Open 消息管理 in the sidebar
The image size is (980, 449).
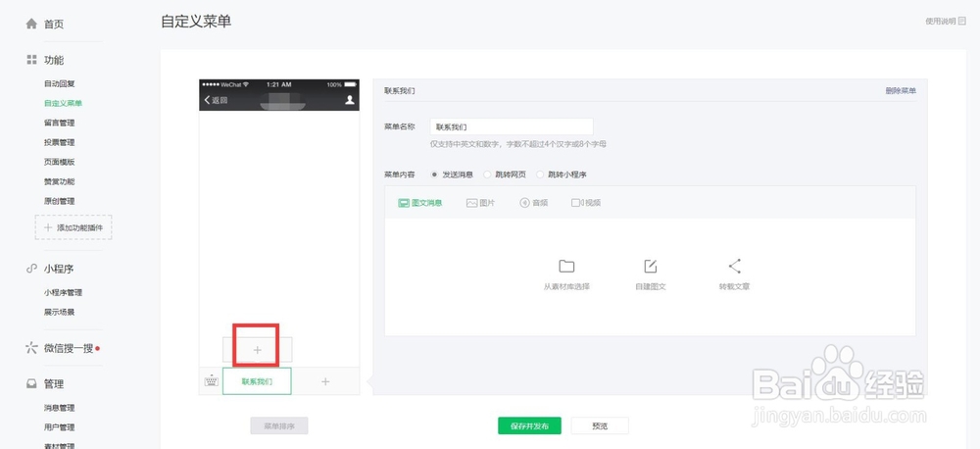[x=60, y=408]
